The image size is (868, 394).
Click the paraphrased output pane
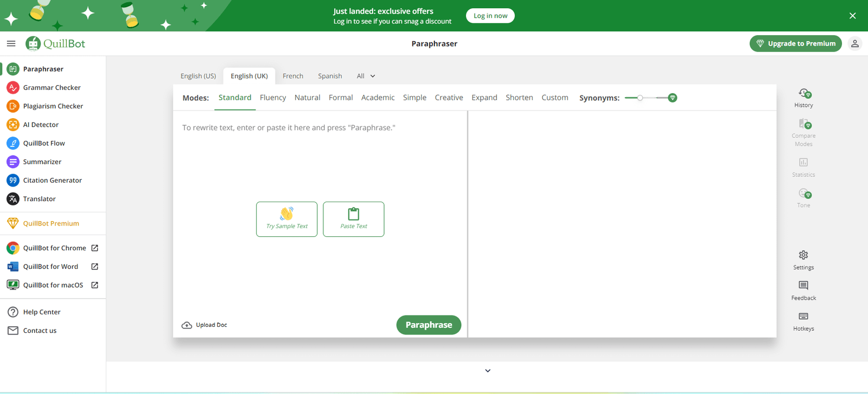click(622, 224)
